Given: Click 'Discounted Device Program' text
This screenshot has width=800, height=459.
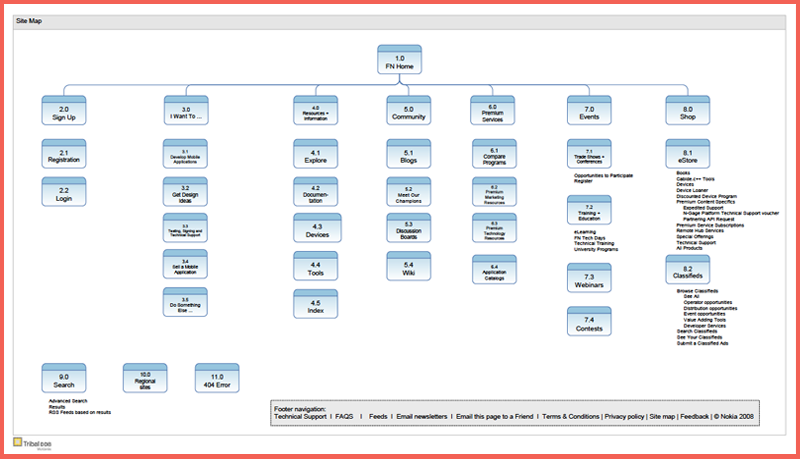Looking at the screenshot, I should point(707,196).
